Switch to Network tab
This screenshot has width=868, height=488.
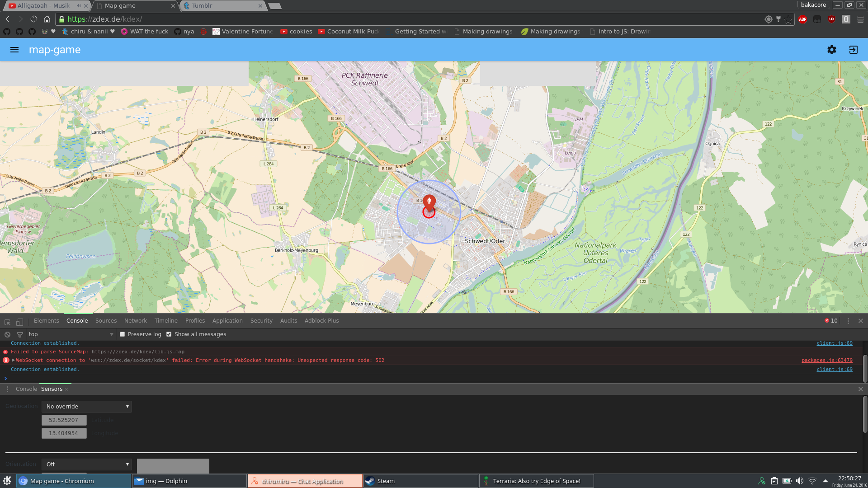point(136,321)
